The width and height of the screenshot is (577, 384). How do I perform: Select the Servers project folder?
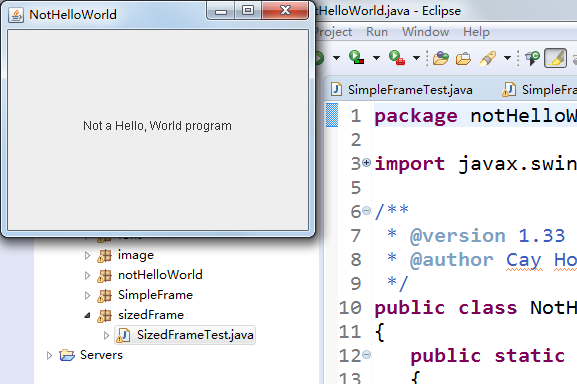(101, 355)
